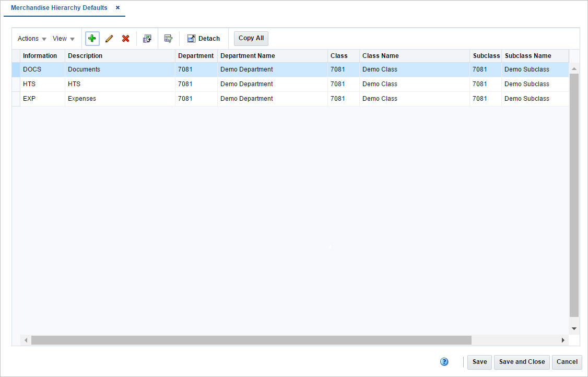This screenshot has height=377, width=588.
Task: Click the vertical scrollbar down arrow
Action: tap(574, 328)
